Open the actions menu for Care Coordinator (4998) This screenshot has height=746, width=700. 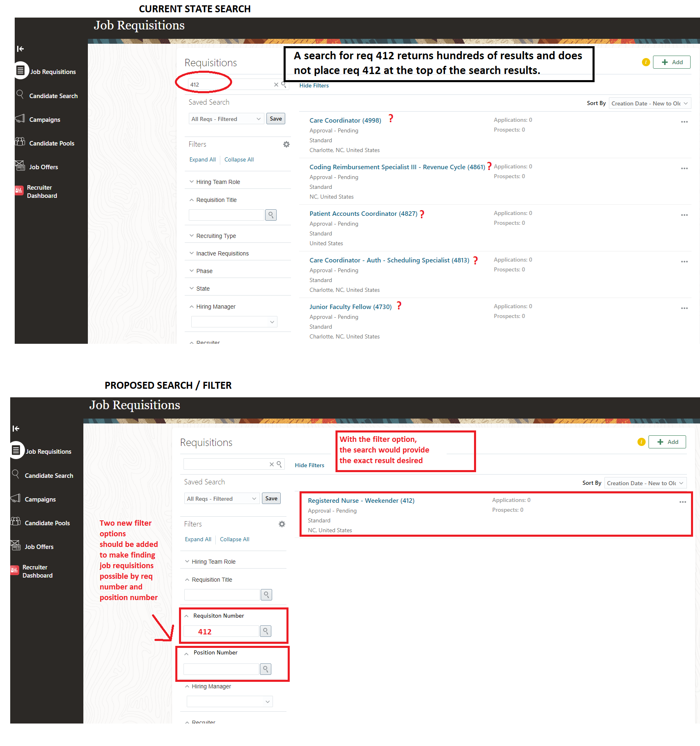[x=684, y=121]
